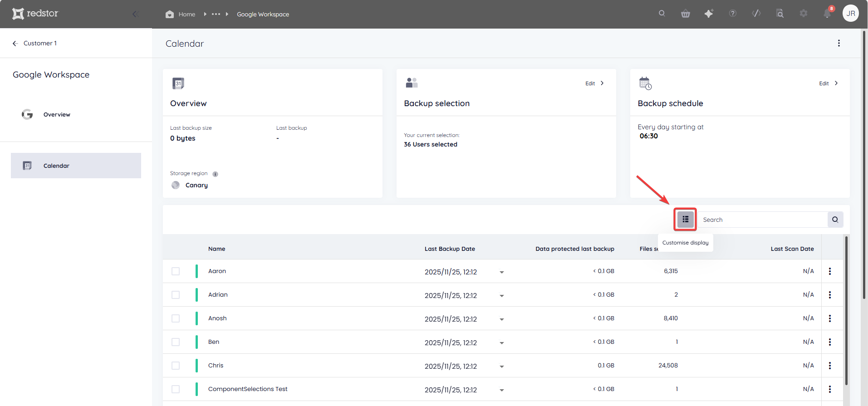Click the 06:30 schedule time
The width and height of the screenshot is (868, 406).
(648, 136)
